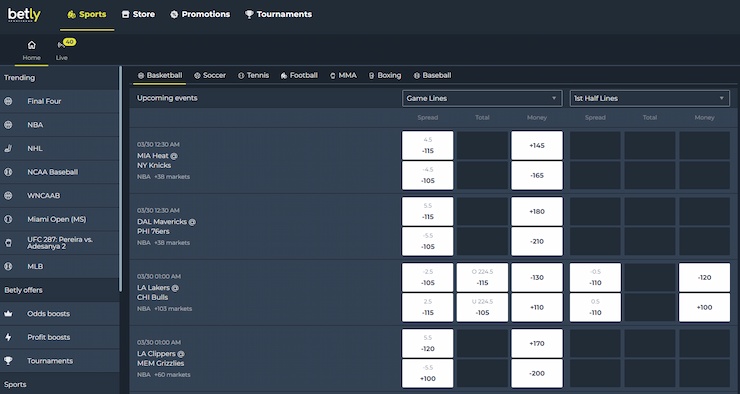Image resolution: width=740 pixels, height=394 pixels.
Task: Click the WNCAAB basketball icon
Action: coord(8,195)
